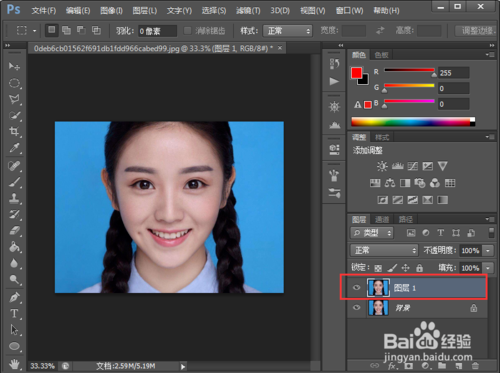Open the Layers panel flyout menu
This screenshot has height=373, width=500.
[489, 219]
